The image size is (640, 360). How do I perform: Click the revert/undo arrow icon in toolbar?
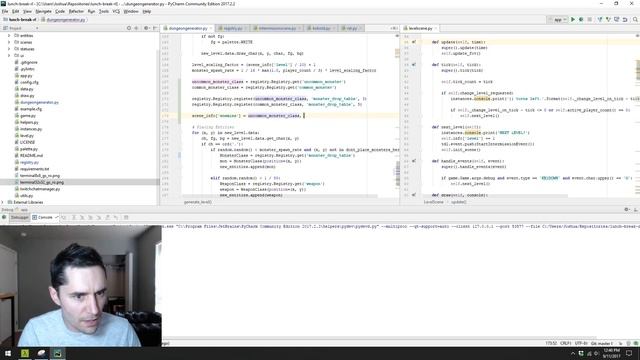click(625, 20)
